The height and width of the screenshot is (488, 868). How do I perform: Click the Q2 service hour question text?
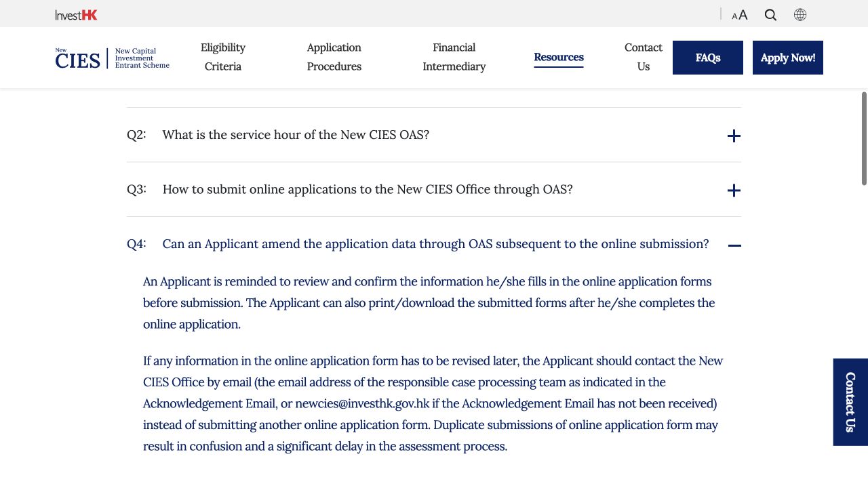296,135
